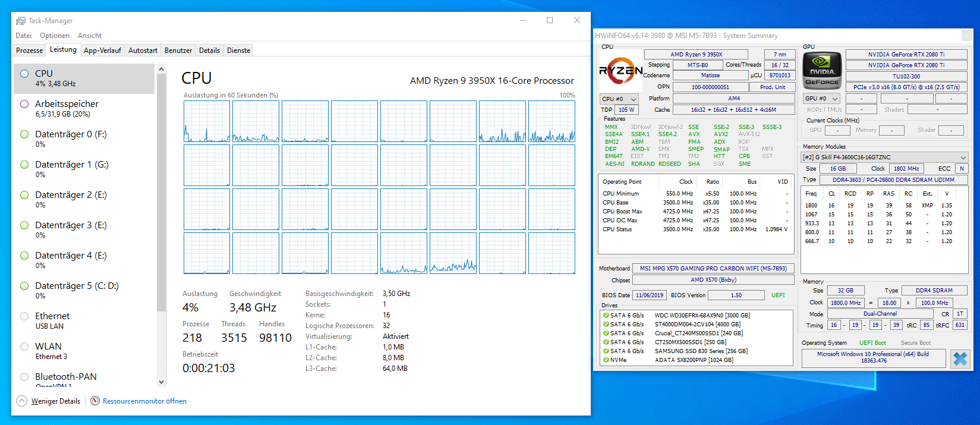
Task: Click the Ressourcenmonitor gauge icon
Action: point(95,401)
